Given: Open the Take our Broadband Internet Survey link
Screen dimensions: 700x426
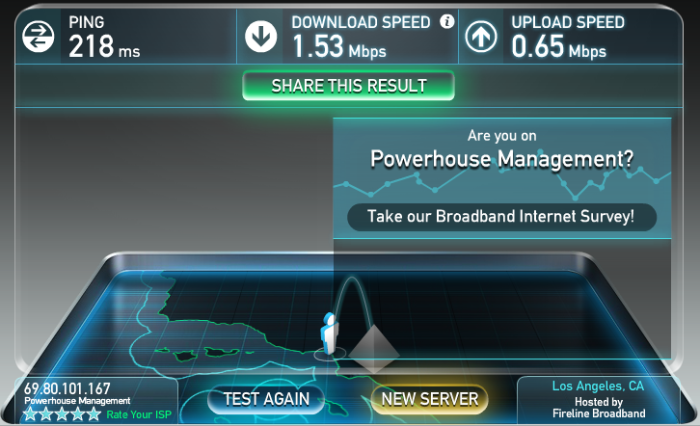Looking at the screenshot, I should tap(501, 217).
